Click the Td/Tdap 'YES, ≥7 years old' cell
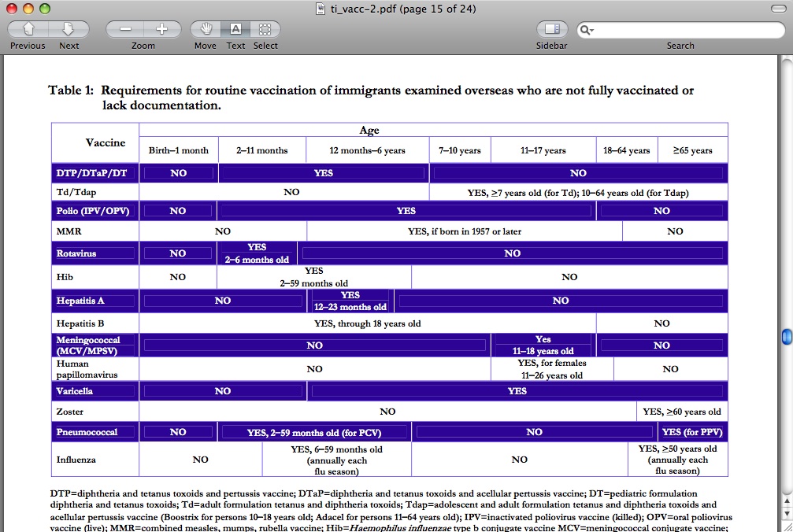 click(578, 193)
